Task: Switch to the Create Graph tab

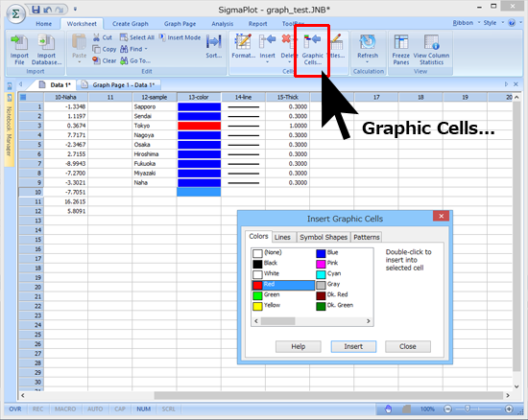Action: coord(131,24)
